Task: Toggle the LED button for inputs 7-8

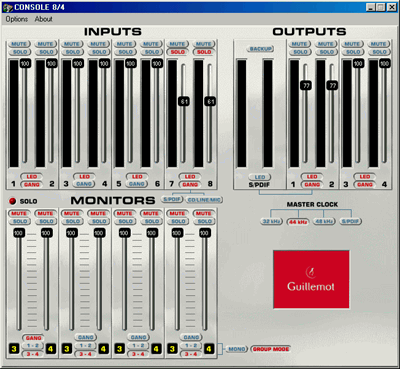Action: tap(190, 176)
